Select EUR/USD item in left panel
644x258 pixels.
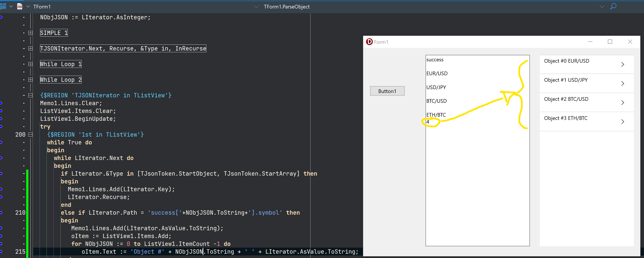click(436, 73)
